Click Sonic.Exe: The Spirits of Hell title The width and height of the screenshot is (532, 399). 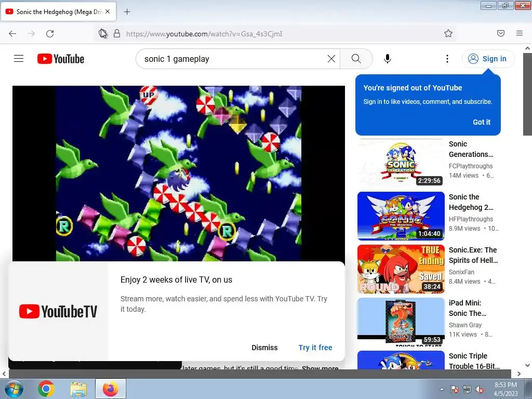point(473,255)
